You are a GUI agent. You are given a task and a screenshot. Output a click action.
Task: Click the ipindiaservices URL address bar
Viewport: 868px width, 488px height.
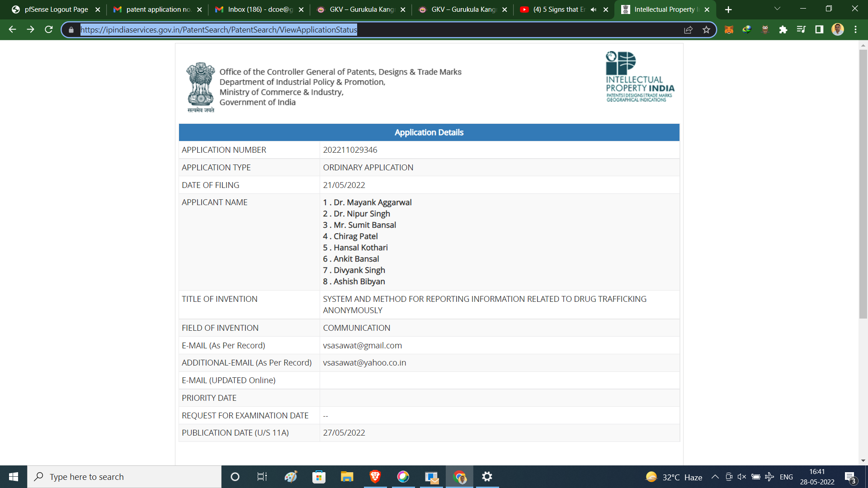362,30
